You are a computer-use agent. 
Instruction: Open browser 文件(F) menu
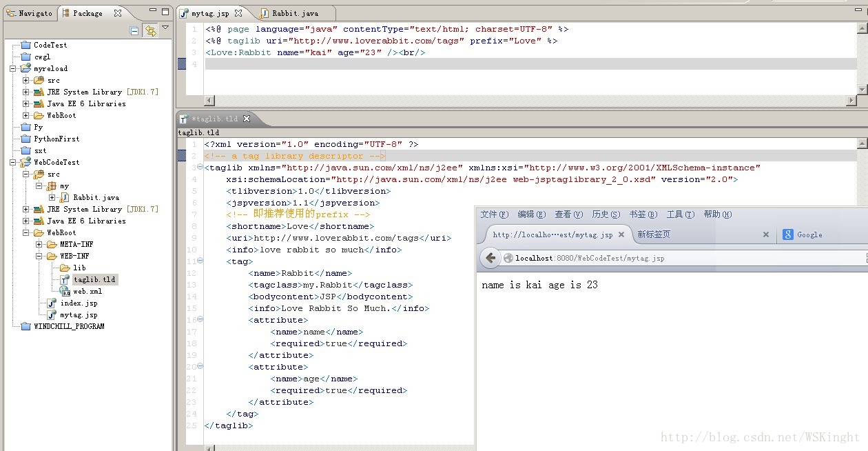[x=495, y=214]
